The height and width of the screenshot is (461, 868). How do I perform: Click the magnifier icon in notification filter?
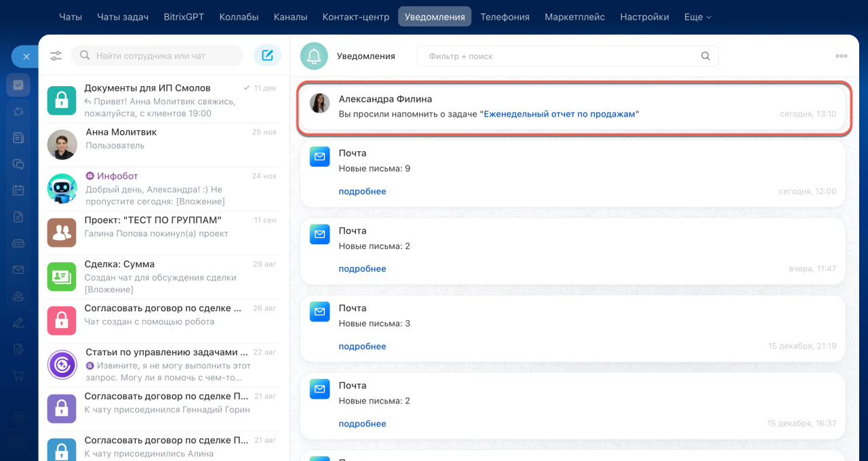coord(705,56)
